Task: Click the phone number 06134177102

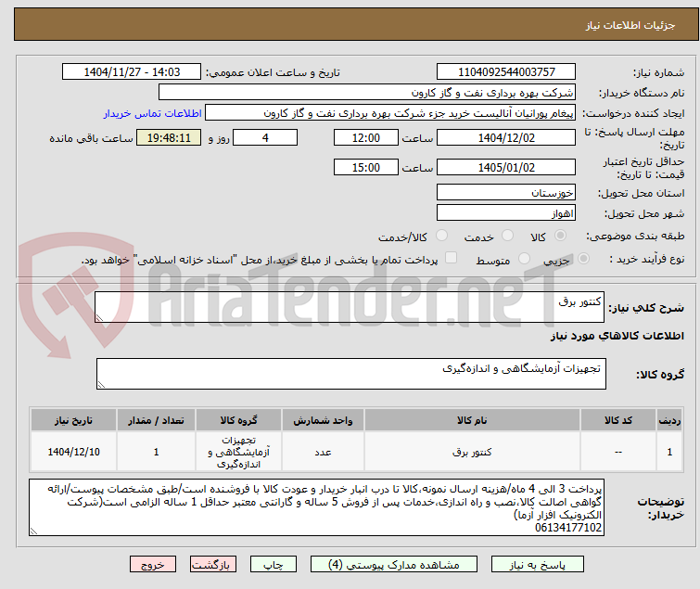Action: [567, 528]
